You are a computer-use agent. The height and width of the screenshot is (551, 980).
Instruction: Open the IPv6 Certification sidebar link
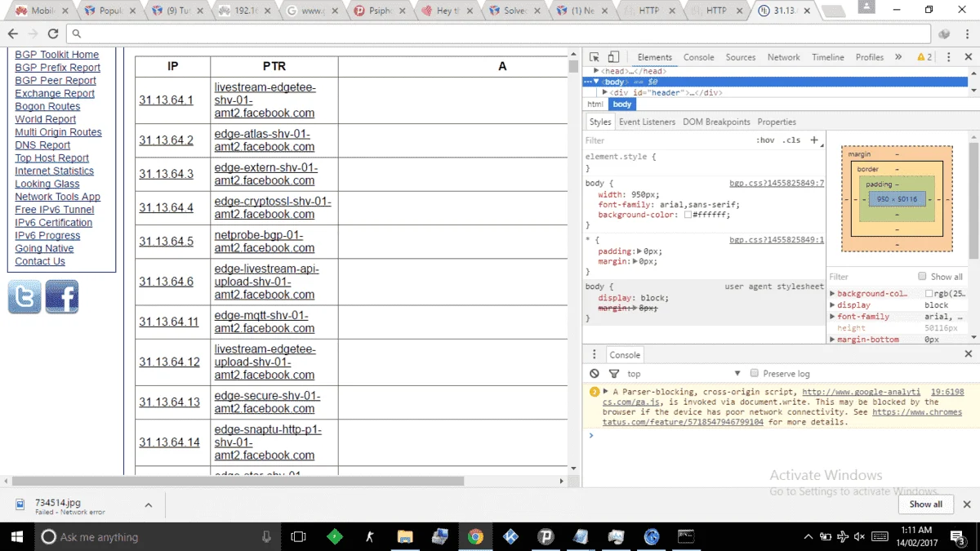click(x=53, y=223)
